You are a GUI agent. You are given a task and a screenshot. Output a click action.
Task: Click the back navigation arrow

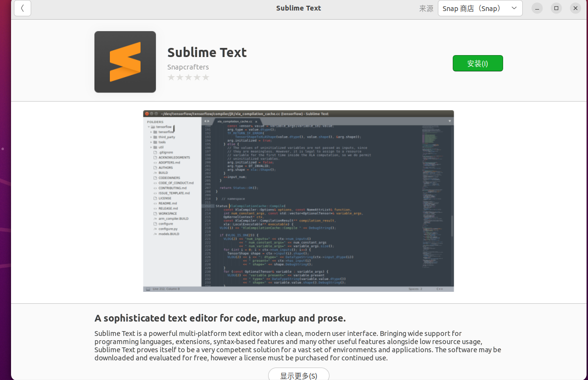tap(22, 8)
